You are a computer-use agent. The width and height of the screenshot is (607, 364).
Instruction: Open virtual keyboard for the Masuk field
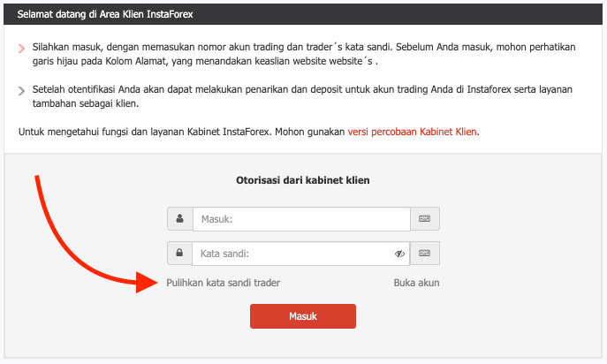[x=425, y=218]
